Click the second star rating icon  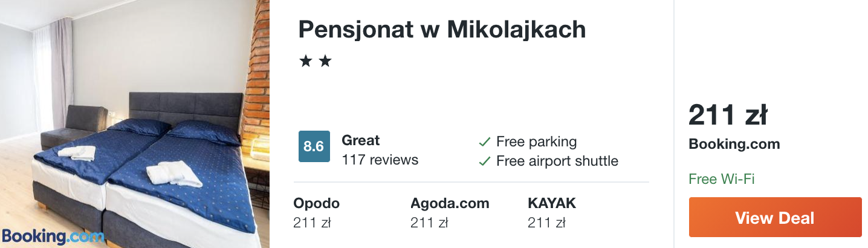pos(325,62)
